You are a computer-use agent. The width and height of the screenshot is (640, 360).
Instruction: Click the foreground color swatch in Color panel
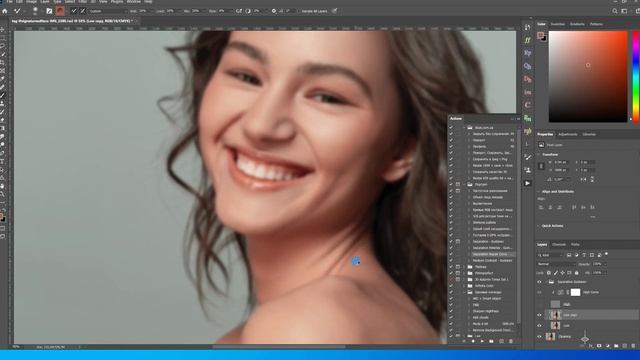click(x=540, y=36)
